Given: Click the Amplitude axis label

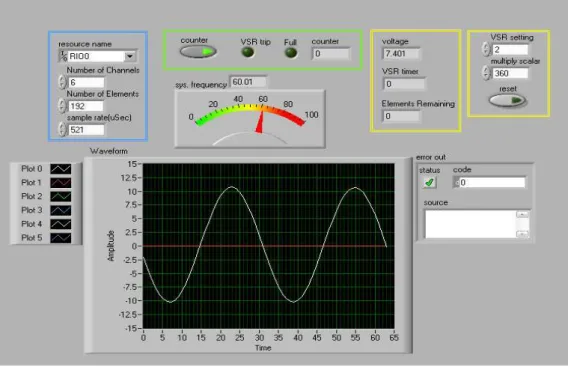Looking at the screenshot, I should [x=111, y=246].
